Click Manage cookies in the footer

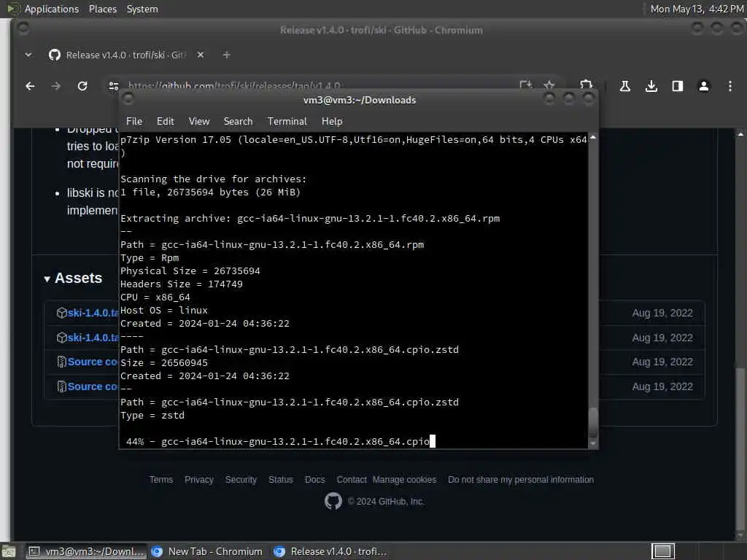click(x=404, y=480)
